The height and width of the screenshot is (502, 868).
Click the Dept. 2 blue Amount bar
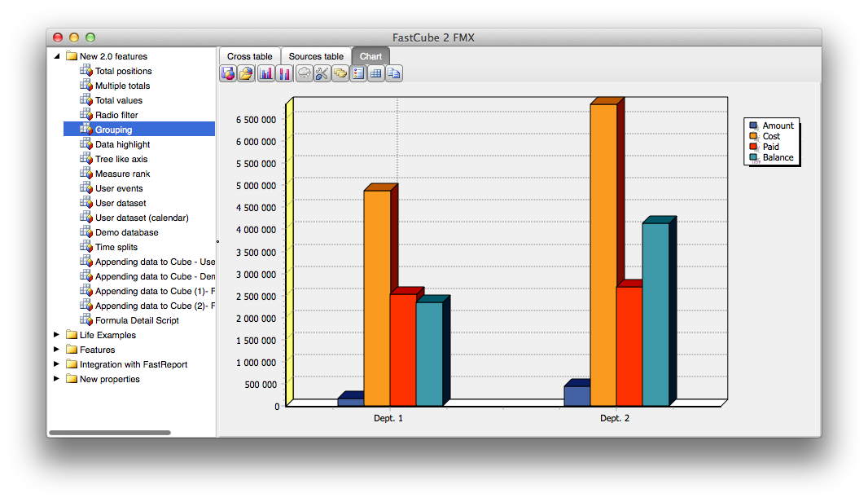coord(576,396)
